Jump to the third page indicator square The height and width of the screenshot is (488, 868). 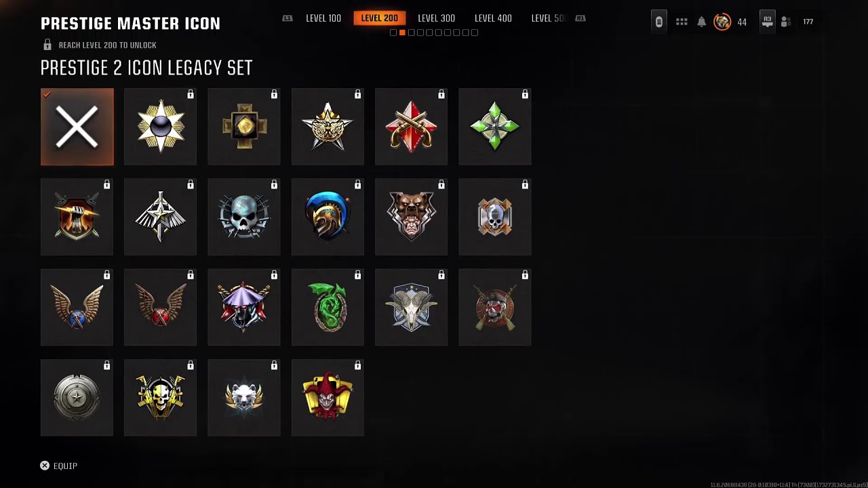click(412, 33)
